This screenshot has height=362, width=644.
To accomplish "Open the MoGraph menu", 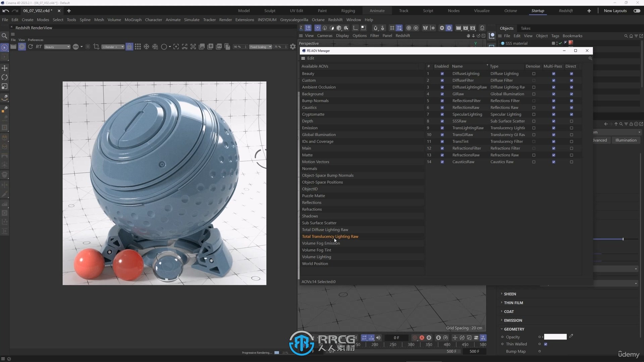I will [133, 20].
